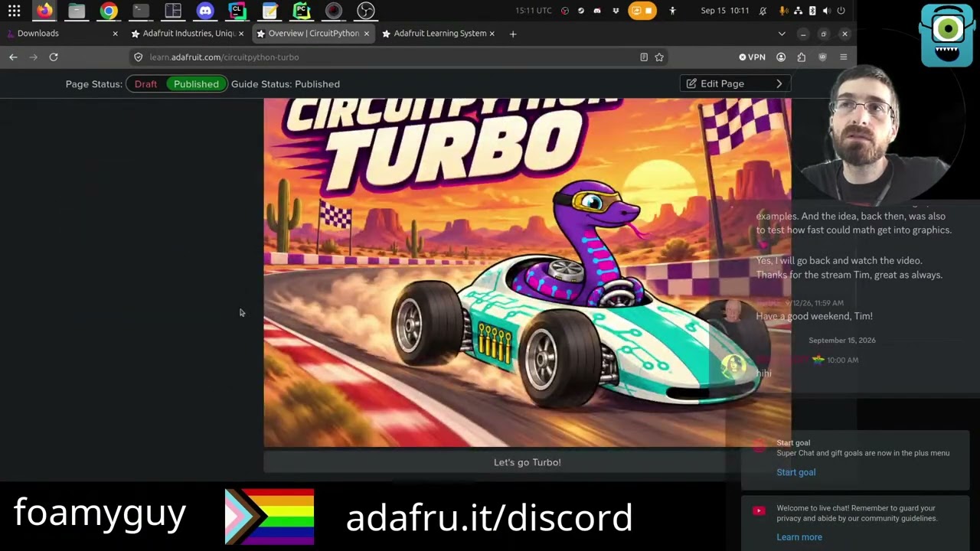Image resolution: width=980 pixels, height=551 pixels.
Task: Set page status to Published
Action: 196,84
